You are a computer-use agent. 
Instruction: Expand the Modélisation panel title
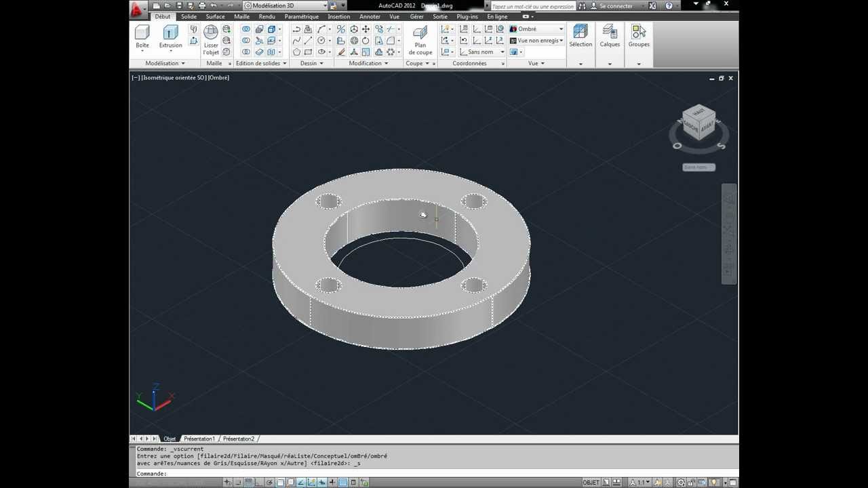pos(165,63)
